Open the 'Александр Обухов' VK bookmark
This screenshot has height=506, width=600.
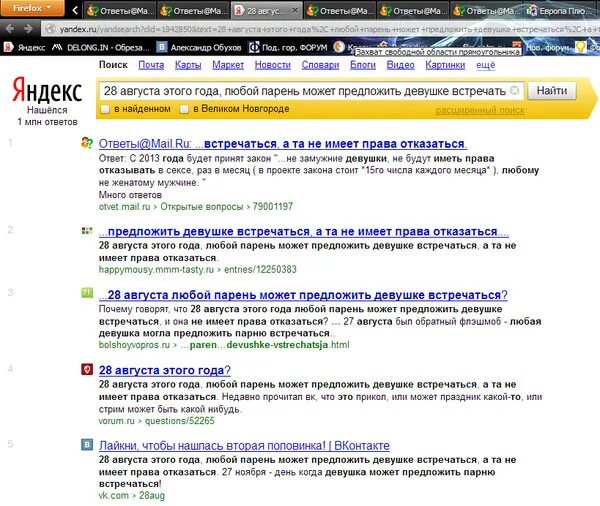[199, 47]
